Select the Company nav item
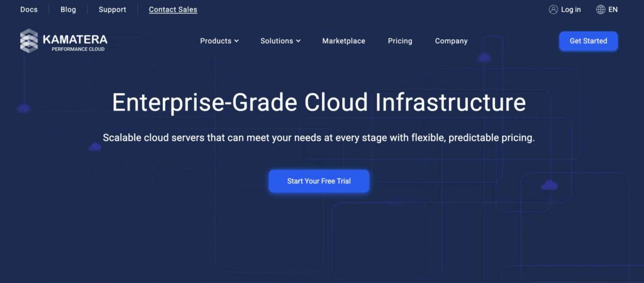This screenshot has height=283, width=644. coord(451,41)
